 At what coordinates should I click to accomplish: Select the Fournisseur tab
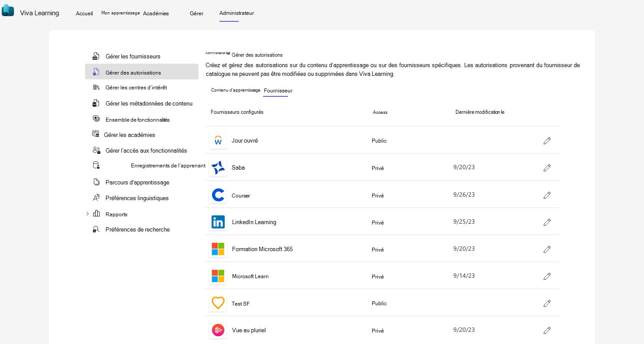click(x=278, y=91)
